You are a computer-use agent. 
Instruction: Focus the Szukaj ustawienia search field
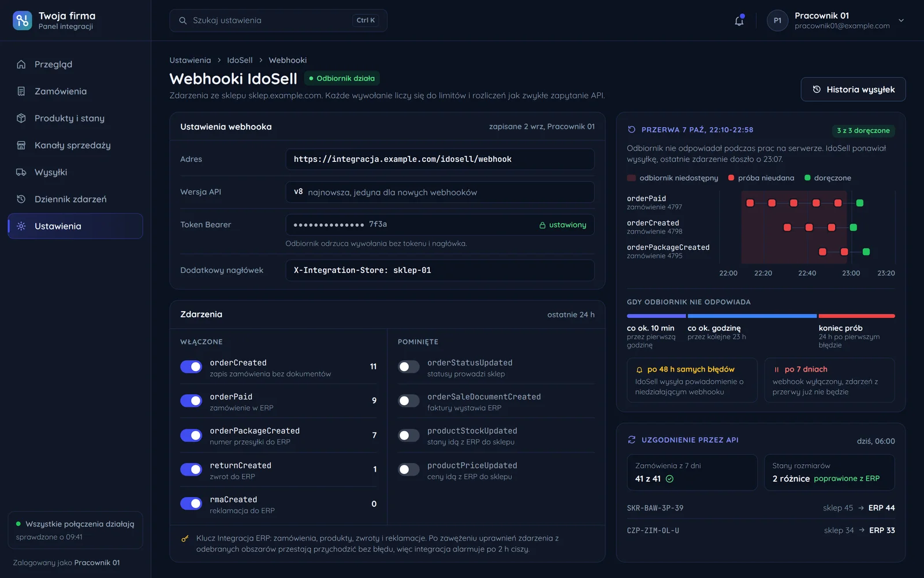tap(278, 21)
